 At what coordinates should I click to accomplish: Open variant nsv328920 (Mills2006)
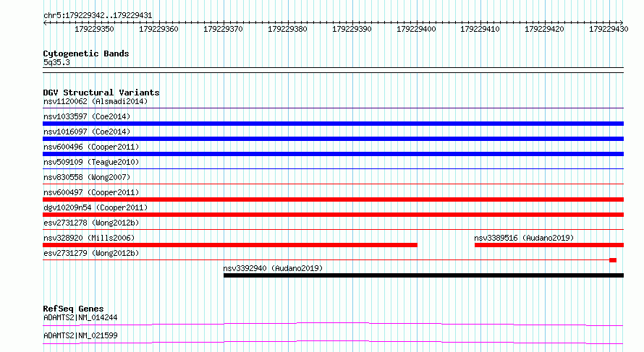(x=89, y=238)
